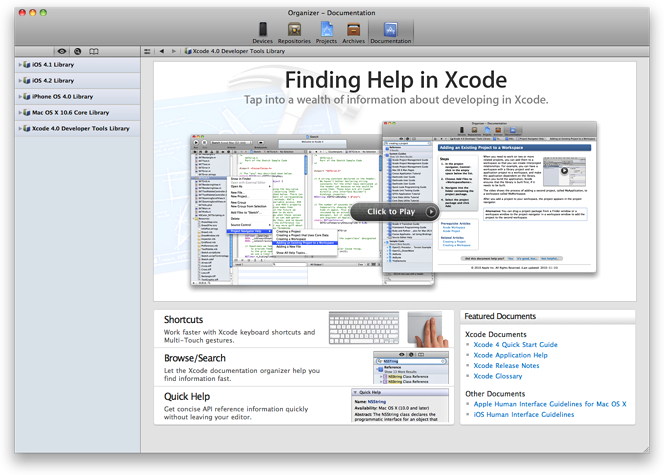This screenshot has width=664, height=475.
Task: Minimize the Organizer window with yellow button
Action: [33, 13]
